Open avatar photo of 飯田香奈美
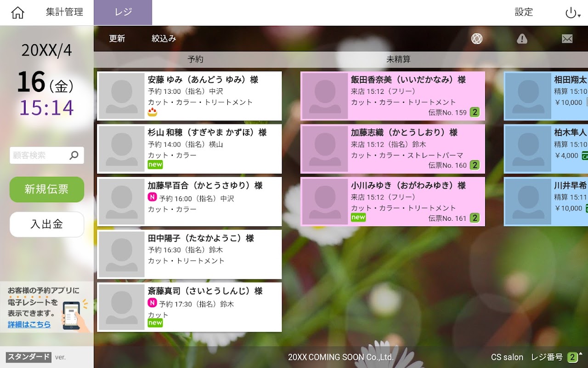This screenshot has height=368, width=588. [325, 96]
